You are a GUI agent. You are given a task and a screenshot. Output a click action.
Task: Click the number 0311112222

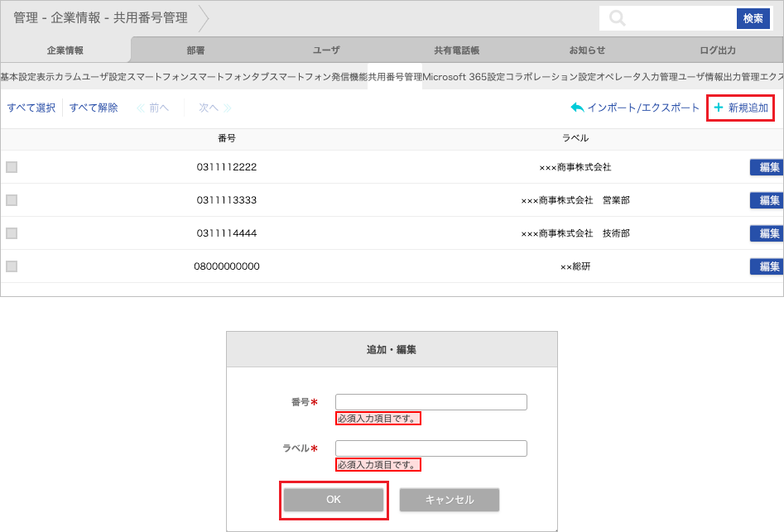(227, 167)
